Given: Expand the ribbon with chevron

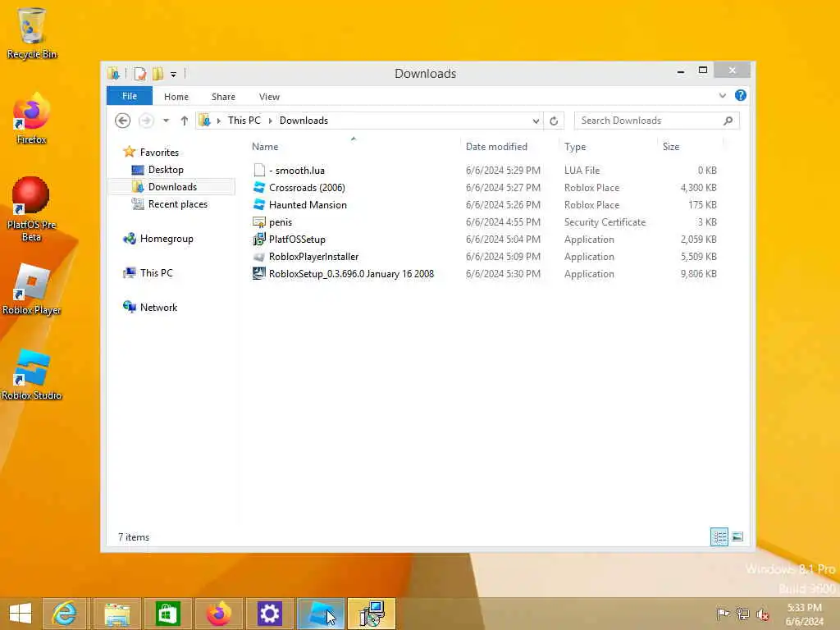Looking at the screenshot, I should coord(723,95).
